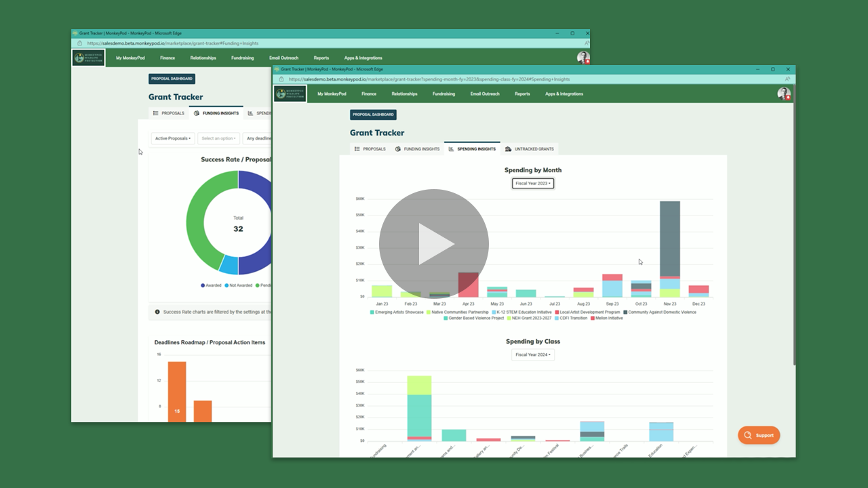Open the Fiscal Year 2024 dropdown

click(533, 355)
